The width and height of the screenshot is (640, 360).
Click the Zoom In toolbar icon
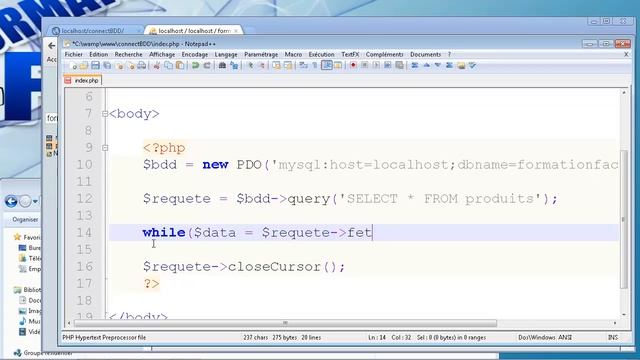(x=250, y=65)
